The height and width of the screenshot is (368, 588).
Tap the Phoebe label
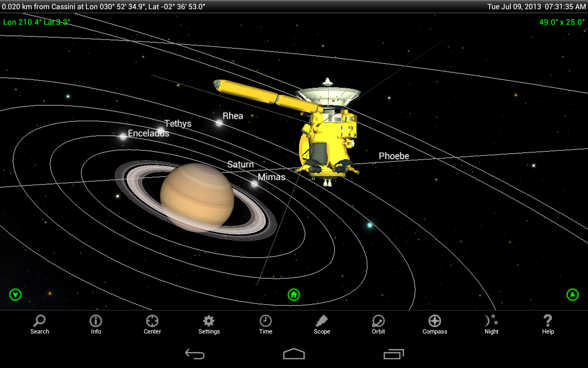point(394,156)
